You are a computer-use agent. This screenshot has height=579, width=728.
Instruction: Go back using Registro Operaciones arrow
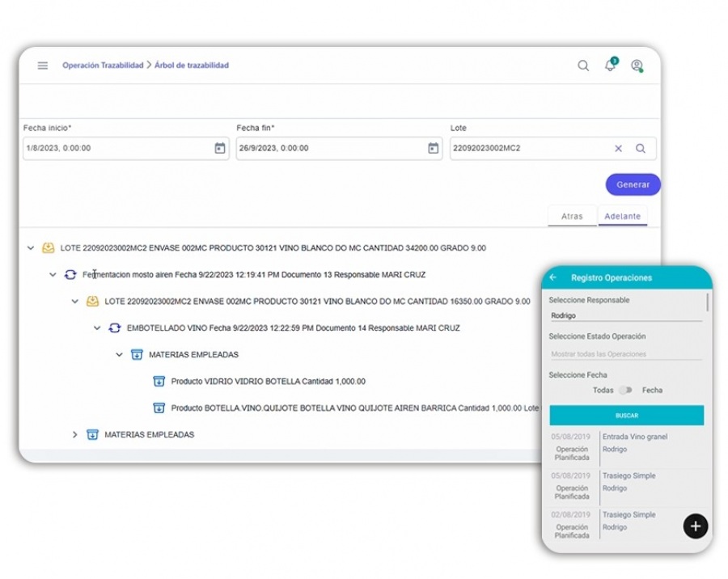(x=553, y=277)
